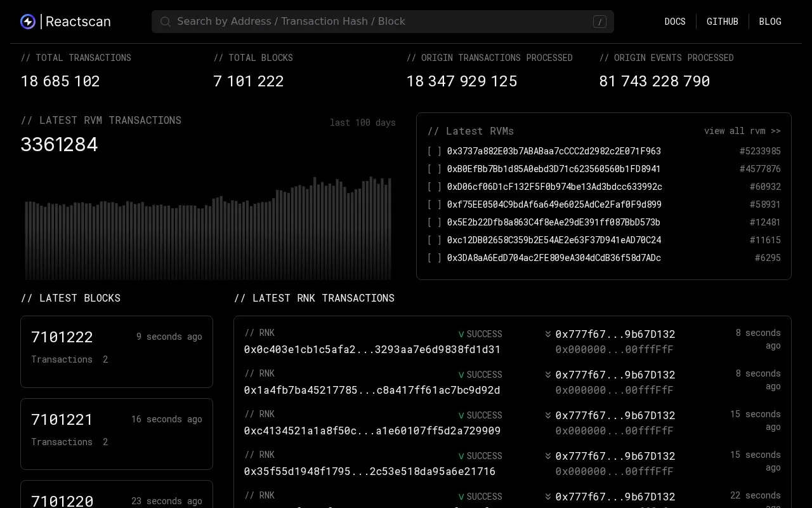The width and height of the screenshot is (812, 508).
Task: Click origin transactions value 18 347 929 125
Action: [462, 81]
